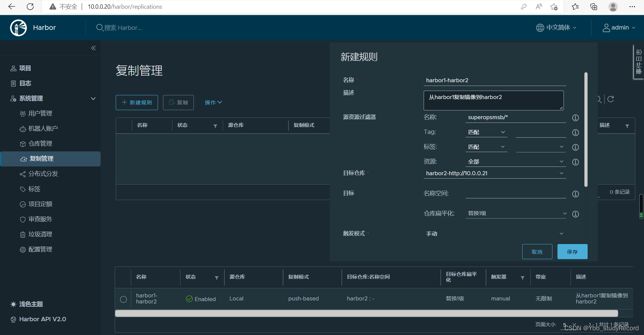Screen dimensions: 644x335
Task: Click 保存 to save the rule
Action: [x=573, y=252]
